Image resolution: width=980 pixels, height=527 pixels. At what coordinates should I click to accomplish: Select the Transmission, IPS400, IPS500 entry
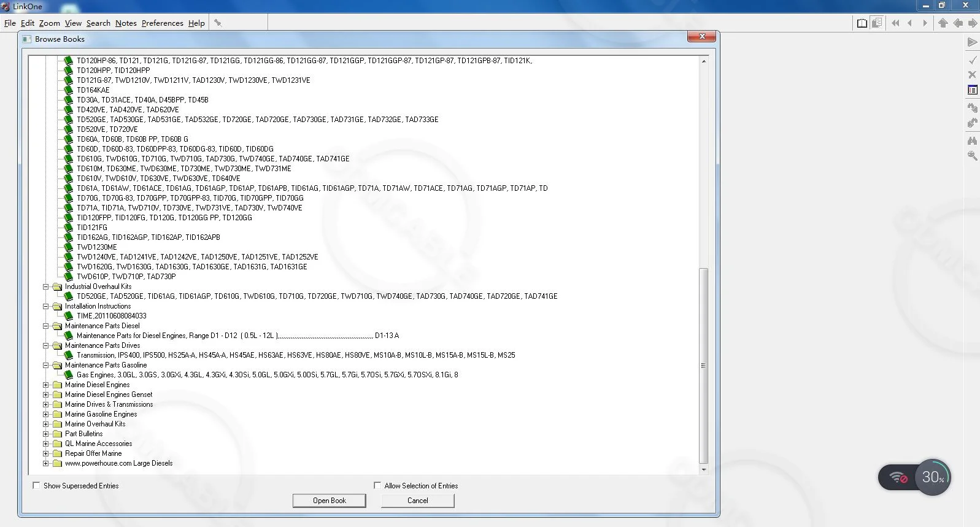296,355
